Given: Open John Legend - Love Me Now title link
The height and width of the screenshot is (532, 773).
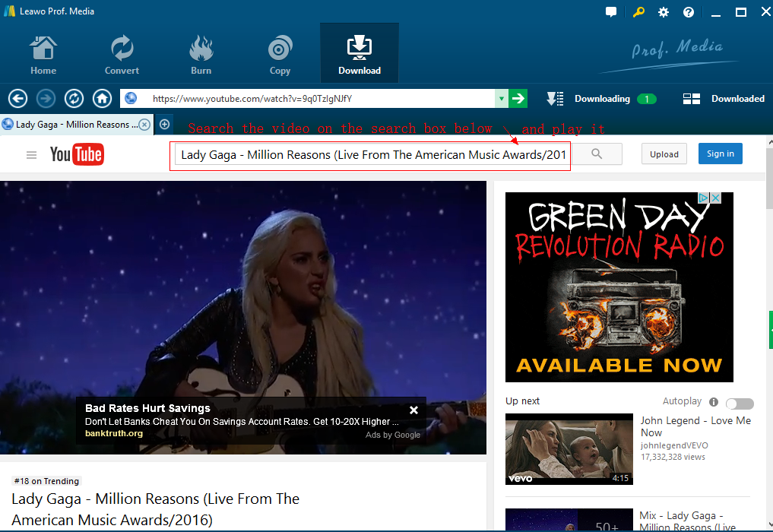Looking at the screenshot, I should pos(695,426).
